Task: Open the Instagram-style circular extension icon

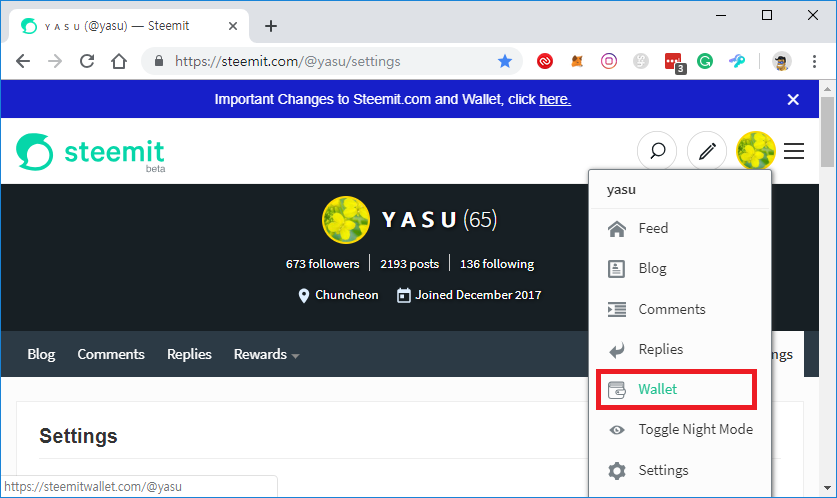Action: tap(609, 61)
